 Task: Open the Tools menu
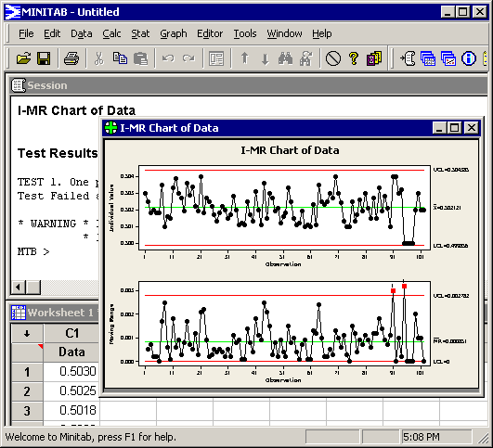pos(245,33)
